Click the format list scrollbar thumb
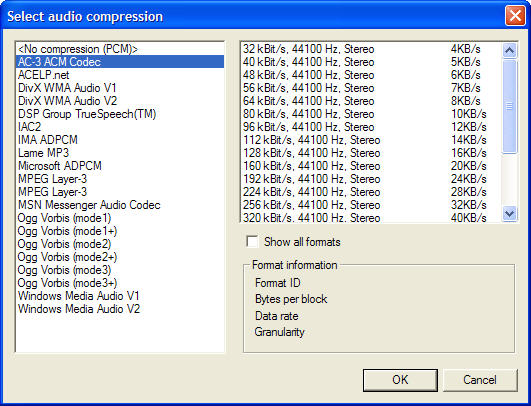Screen dimensions: 531x406 (x=509, y=106)
